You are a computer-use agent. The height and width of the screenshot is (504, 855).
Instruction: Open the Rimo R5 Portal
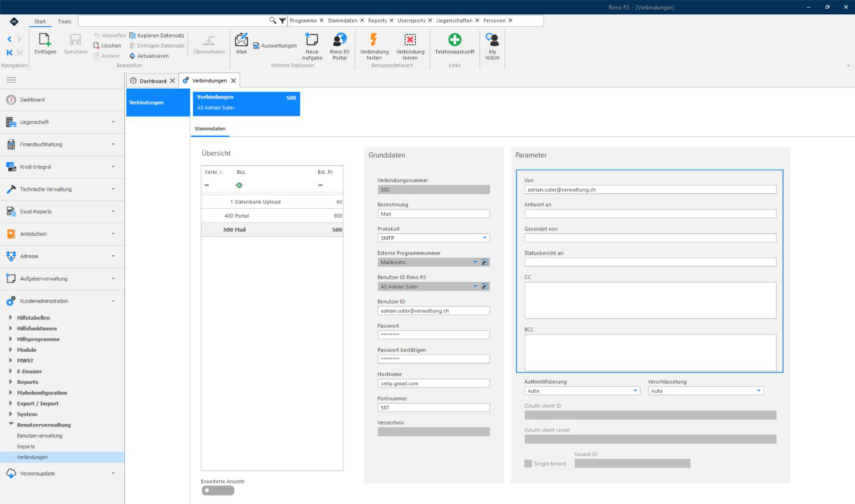point(340,46)
